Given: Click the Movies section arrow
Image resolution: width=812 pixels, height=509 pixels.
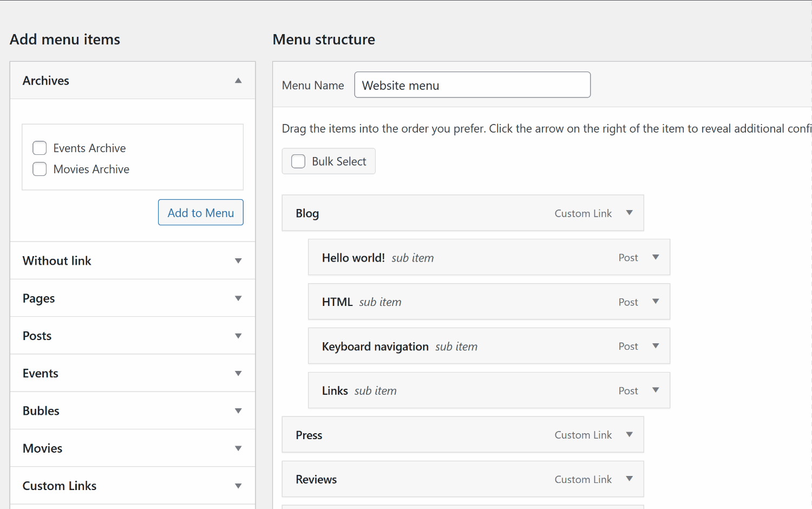Looking at the screenshot, I should 238,448.
